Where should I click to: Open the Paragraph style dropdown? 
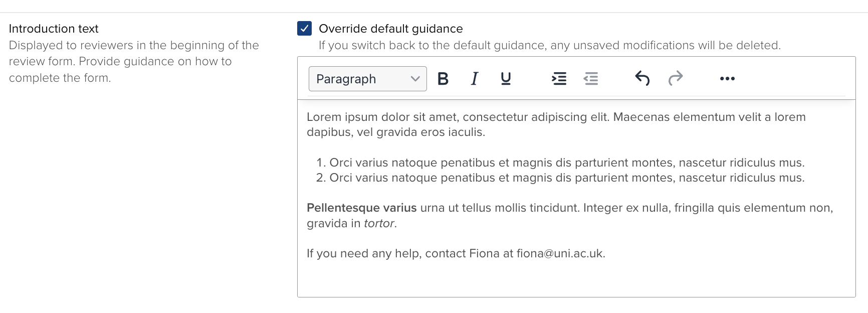[x=367, y=79]
